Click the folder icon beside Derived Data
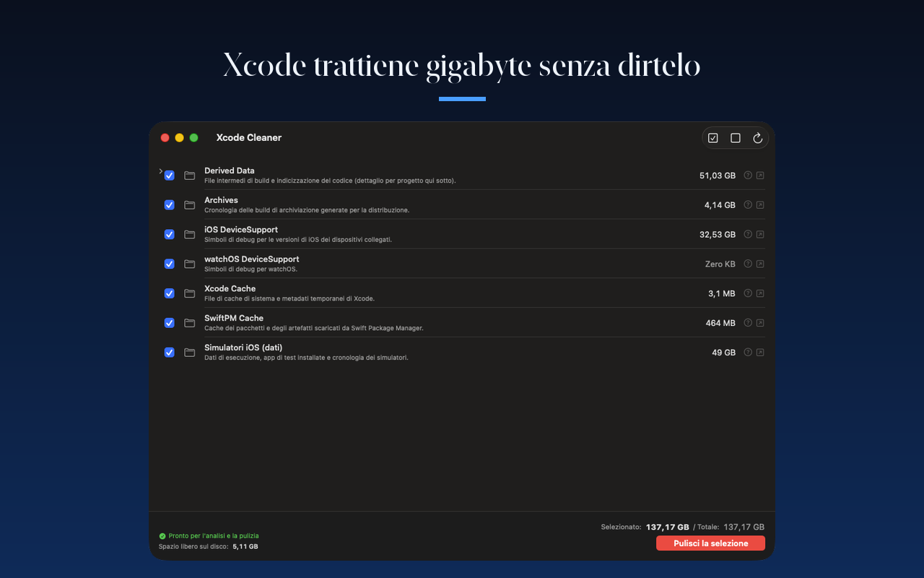This screenshot has height=578, width=924. coord(190,176)
